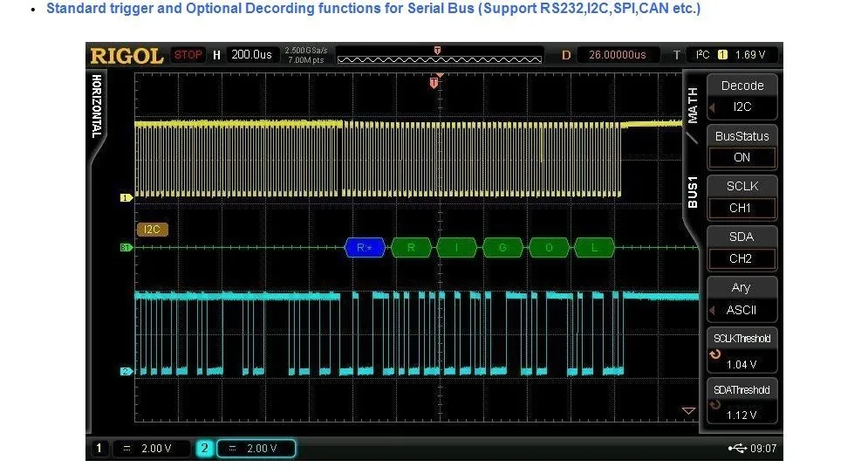Screen dimensions: 868x474
Task: Click the H horizontal label
Action: click(x=216, y=55)
